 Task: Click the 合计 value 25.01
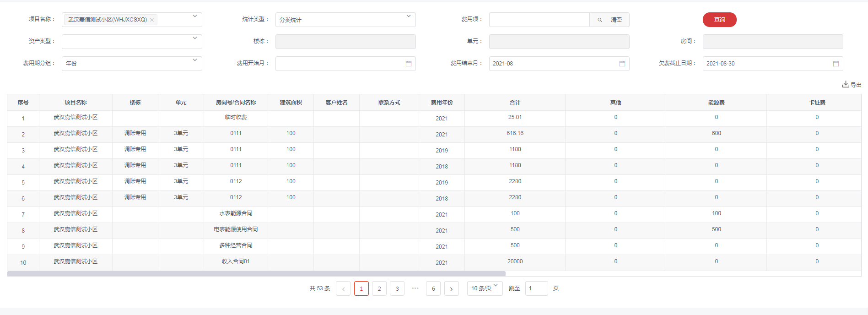pos(515,117)
